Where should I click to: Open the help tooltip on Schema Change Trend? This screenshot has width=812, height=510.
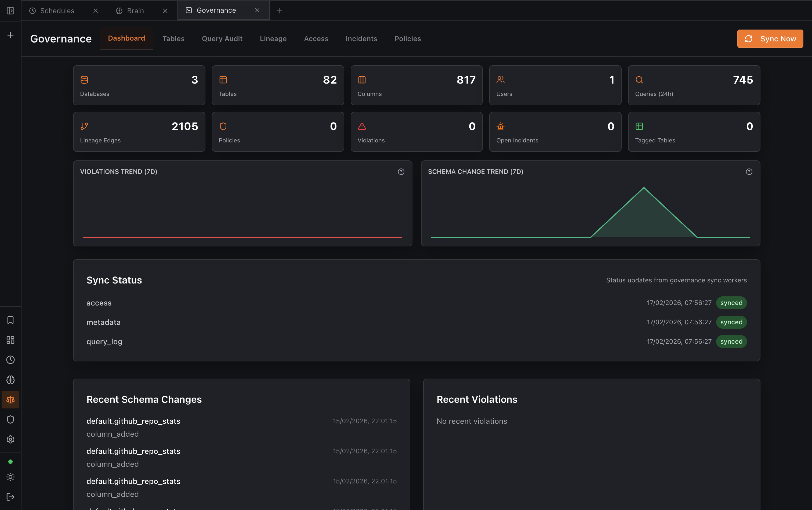749,172
